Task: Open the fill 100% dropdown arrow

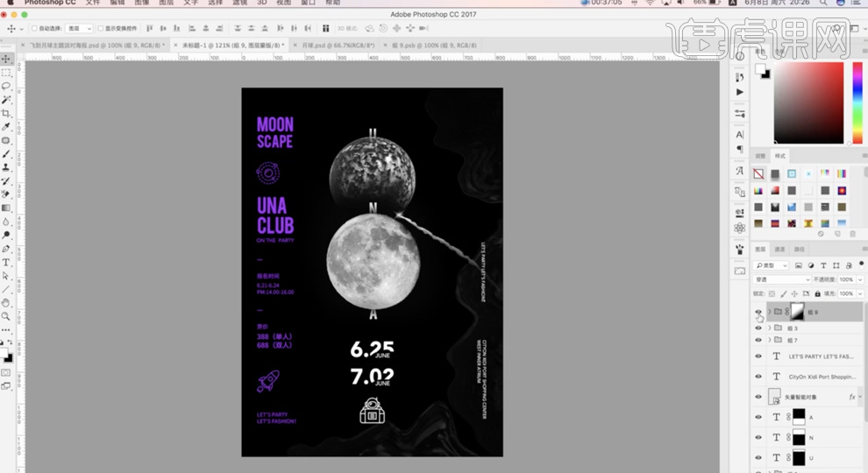Action: point(860,293)
